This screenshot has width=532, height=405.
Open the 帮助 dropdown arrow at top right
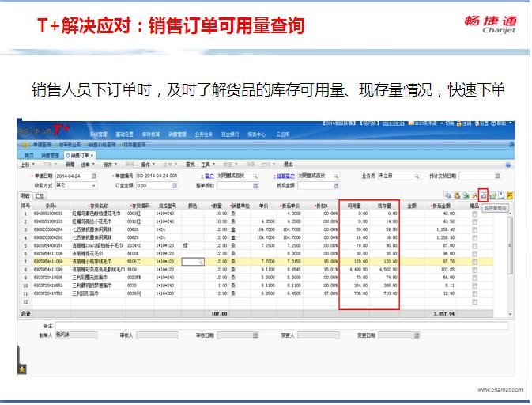511,123
